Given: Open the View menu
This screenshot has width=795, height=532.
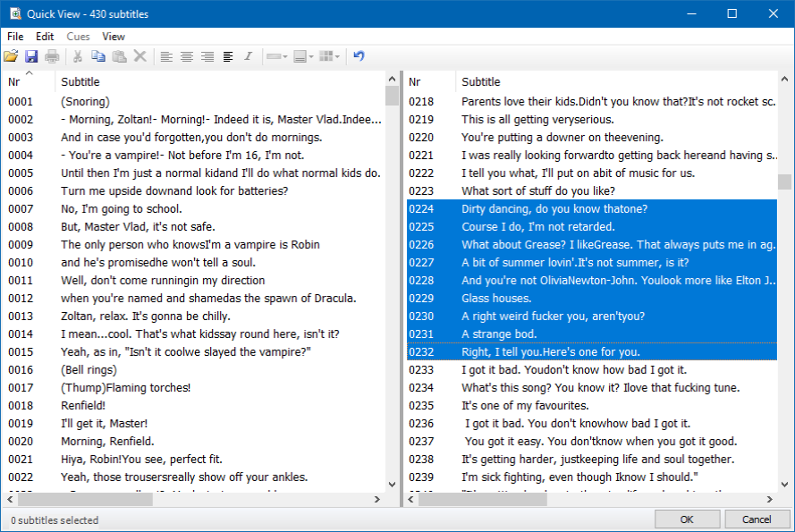Looking at the screenshot, I should pos(114,37).
